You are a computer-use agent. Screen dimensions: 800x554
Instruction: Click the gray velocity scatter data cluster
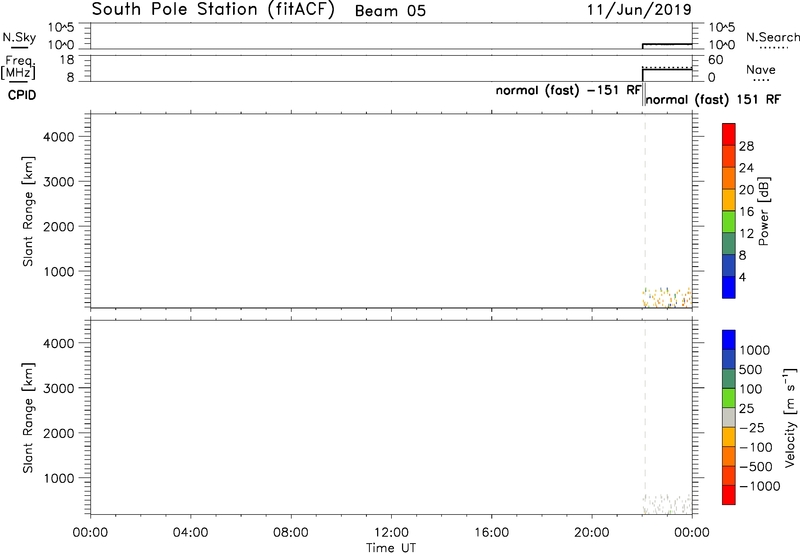(x=668, y=503)
